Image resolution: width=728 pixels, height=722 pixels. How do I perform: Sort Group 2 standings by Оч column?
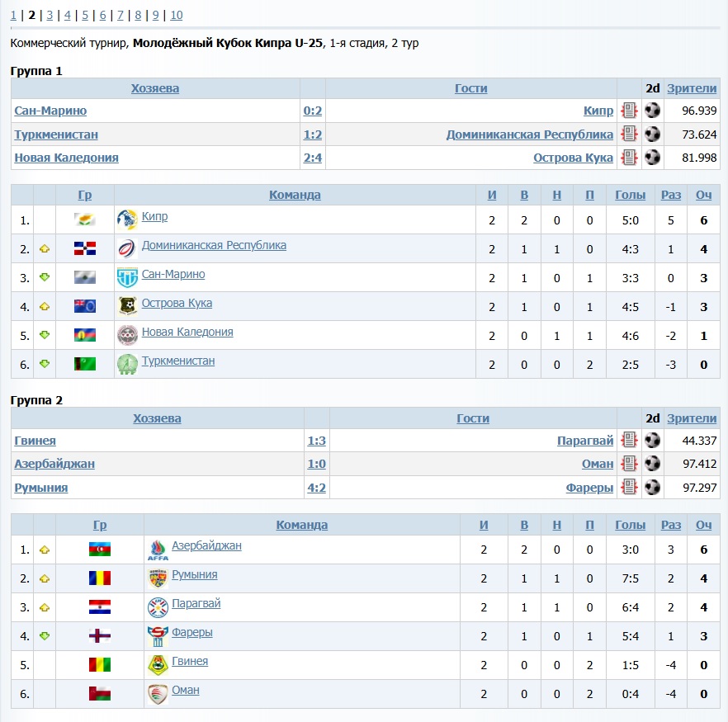tap(703, 525)
